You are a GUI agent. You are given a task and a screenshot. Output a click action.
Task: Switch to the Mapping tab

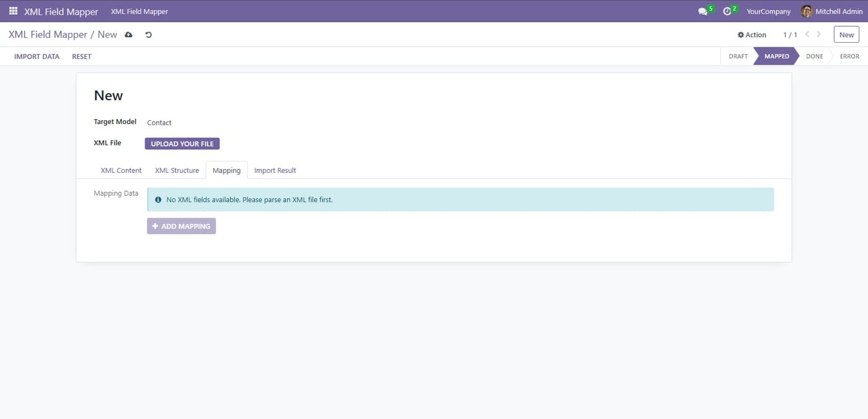(226, 170)
